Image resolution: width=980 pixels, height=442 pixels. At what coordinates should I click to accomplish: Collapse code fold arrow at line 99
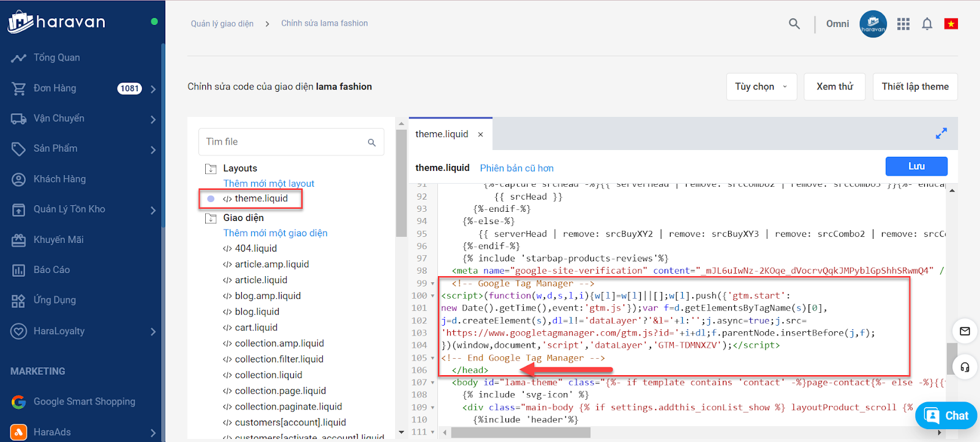click(432, 284)
